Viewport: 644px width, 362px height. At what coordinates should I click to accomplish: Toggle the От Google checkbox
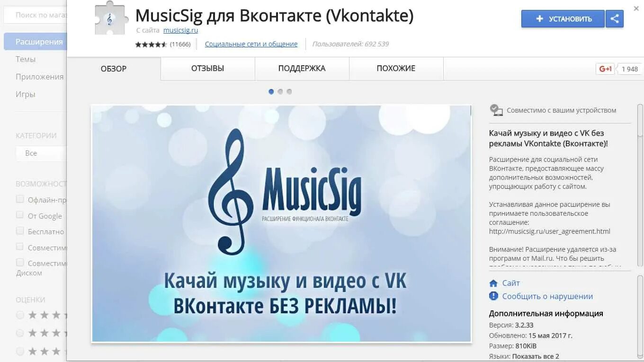20,215
